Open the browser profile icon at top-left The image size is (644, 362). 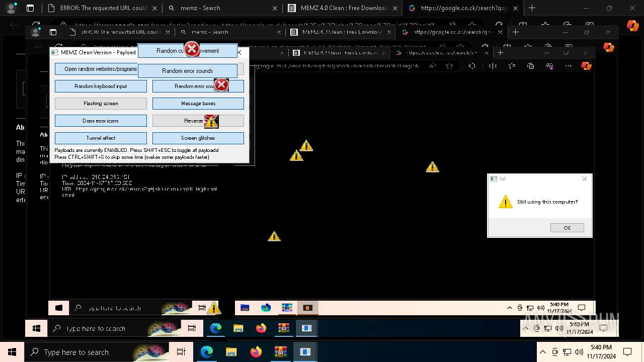(11, 8)
